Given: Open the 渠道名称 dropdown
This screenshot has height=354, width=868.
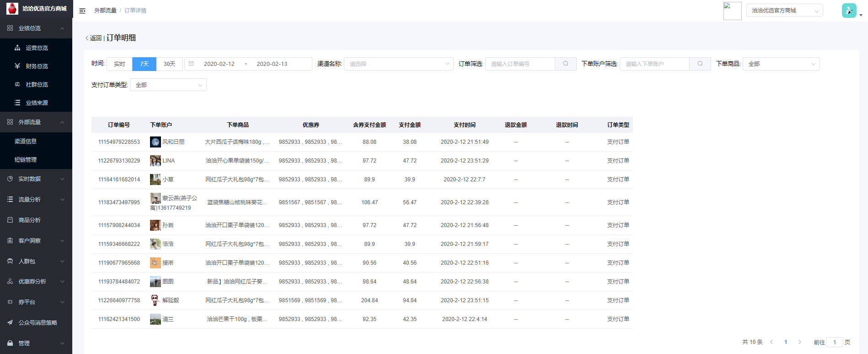Looking at the screenshot, I should point(398,64).
